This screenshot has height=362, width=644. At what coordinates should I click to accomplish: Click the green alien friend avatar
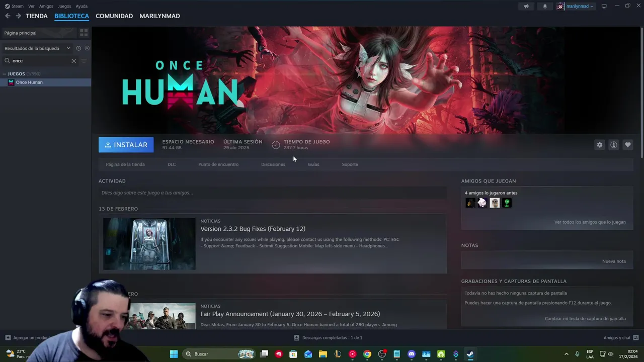[x=507, y=203]
